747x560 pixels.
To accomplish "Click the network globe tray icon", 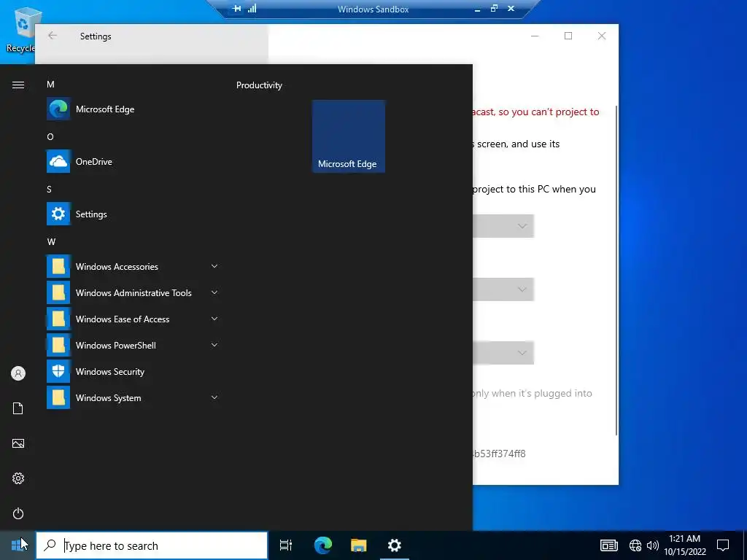I will pyautogui.click(x=635, y=545).
